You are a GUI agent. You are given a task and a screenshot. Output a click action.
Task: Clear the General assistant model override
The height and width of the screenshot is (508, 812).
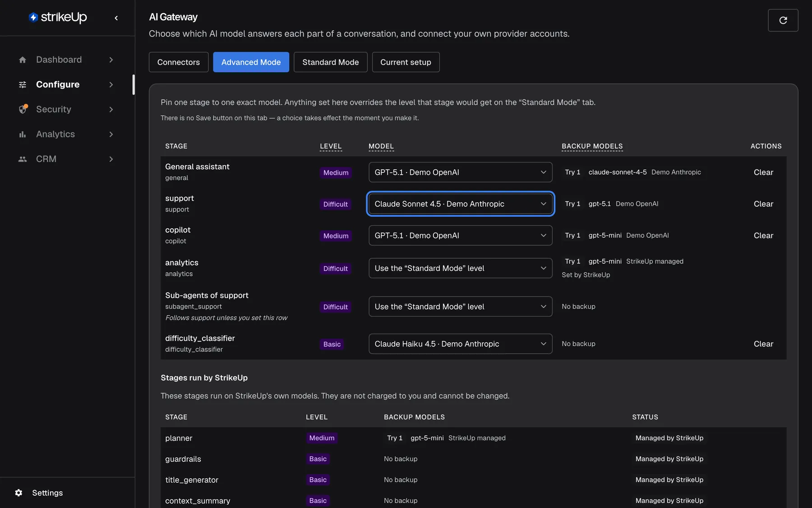[x=763, y=172]
